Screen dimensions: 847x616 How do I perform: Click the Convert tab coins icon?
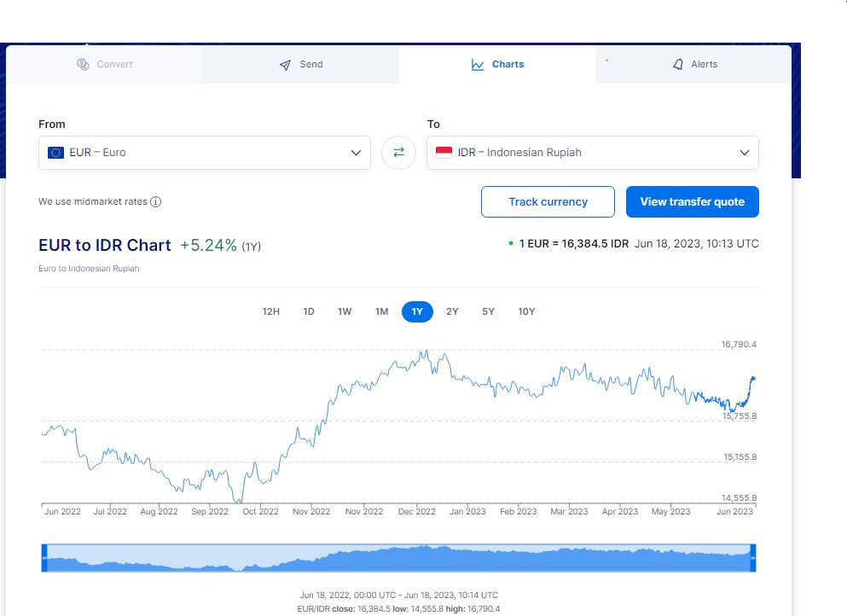[x=83, y=65]
